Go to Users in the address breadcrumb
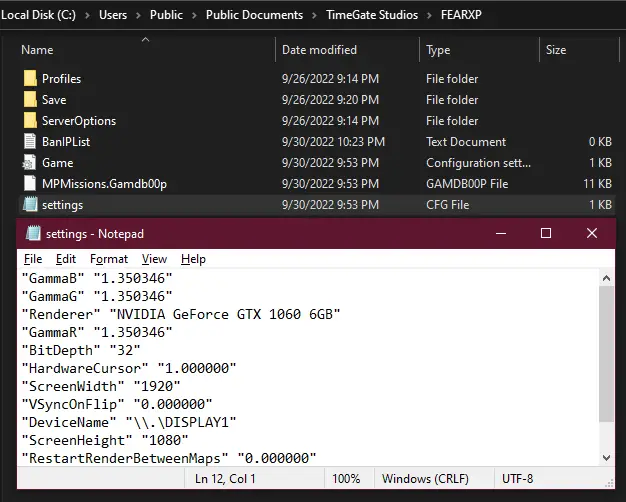 [x=113, y=15]
